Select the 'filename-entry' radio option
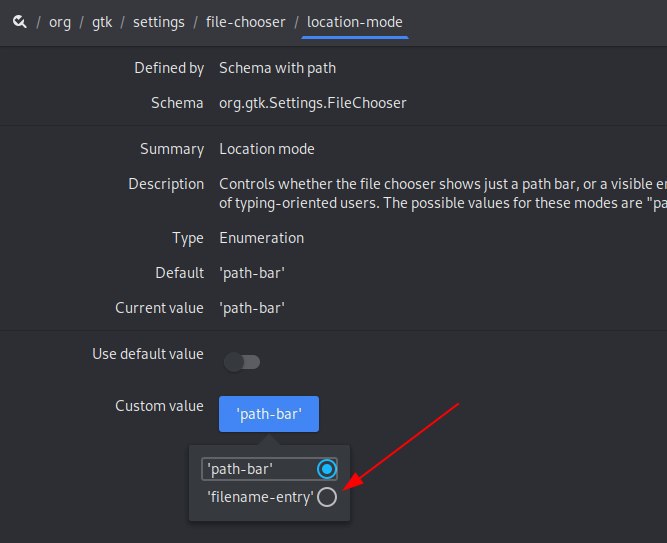This screenshot has height=543, width=667. (x=272, y=497)
